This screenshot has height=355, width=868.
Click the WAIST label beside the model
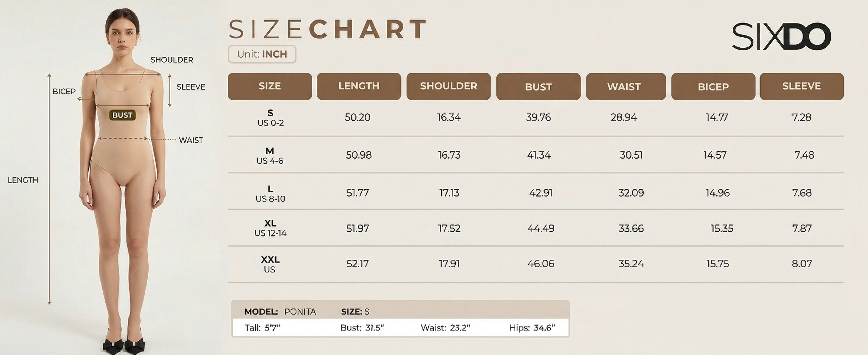191,140
